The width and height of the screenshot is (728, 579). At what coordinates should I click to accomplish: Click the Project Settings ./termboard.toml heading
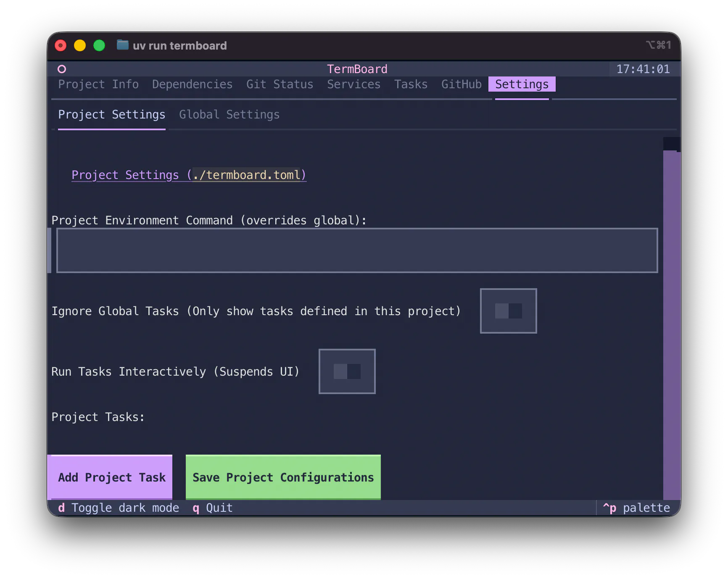pyautogui.click(x=189, y=175)
